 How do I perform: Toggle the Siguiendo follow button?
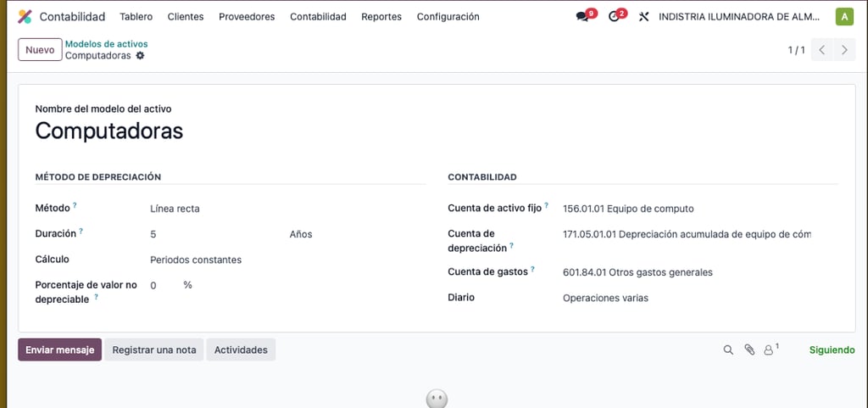[x=832, y=349]
